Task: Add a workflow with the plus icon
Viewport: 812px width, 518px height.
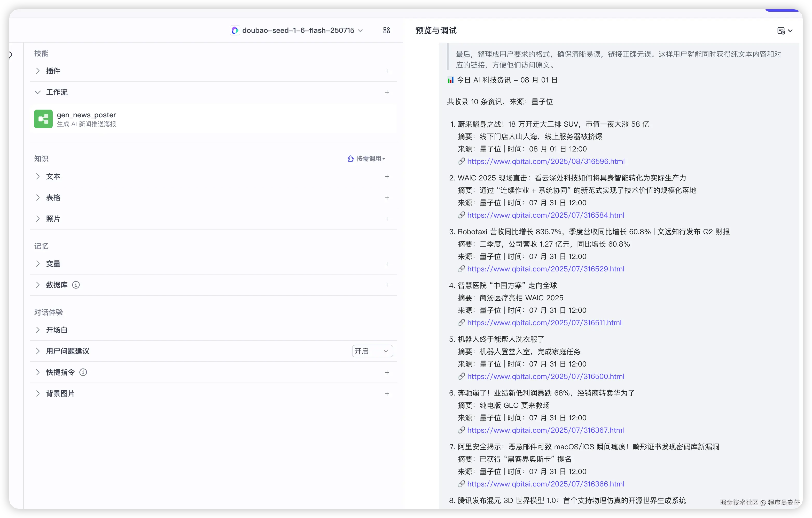Action: [x=387, y=92]
